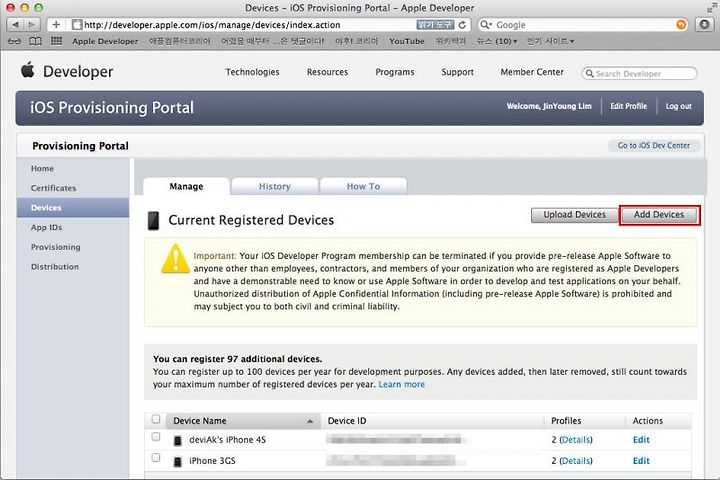Select Home in the sidebar

point(42,169)
